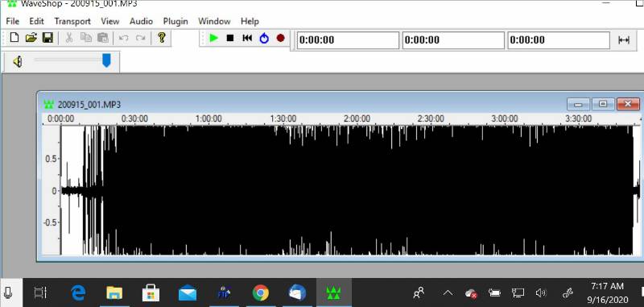Image resolution: width=644 pixels, height=307 pixels.
Task: Click the Help question mark icon
Action: (x=162, y=38)
